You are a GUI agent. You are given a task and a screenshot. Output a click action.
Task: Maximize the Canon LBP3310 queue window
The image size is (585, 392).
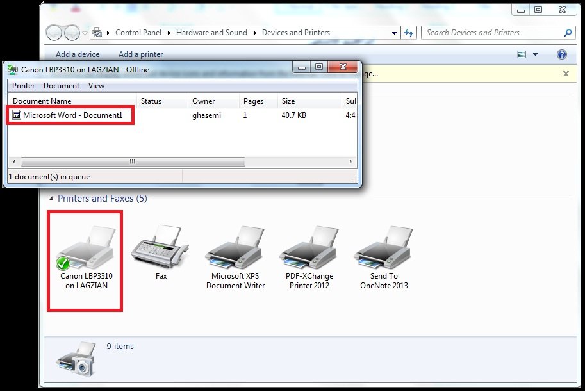pos(319,67)
